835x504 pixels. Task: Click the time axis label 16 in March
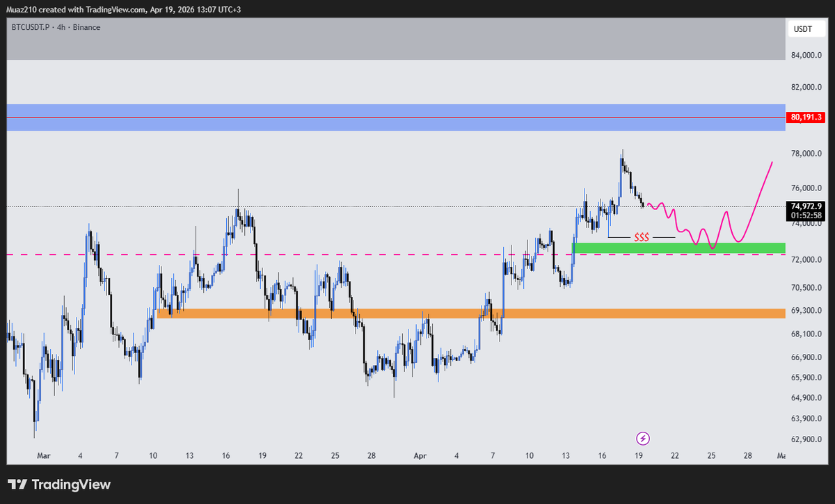(x=226, y=456)
